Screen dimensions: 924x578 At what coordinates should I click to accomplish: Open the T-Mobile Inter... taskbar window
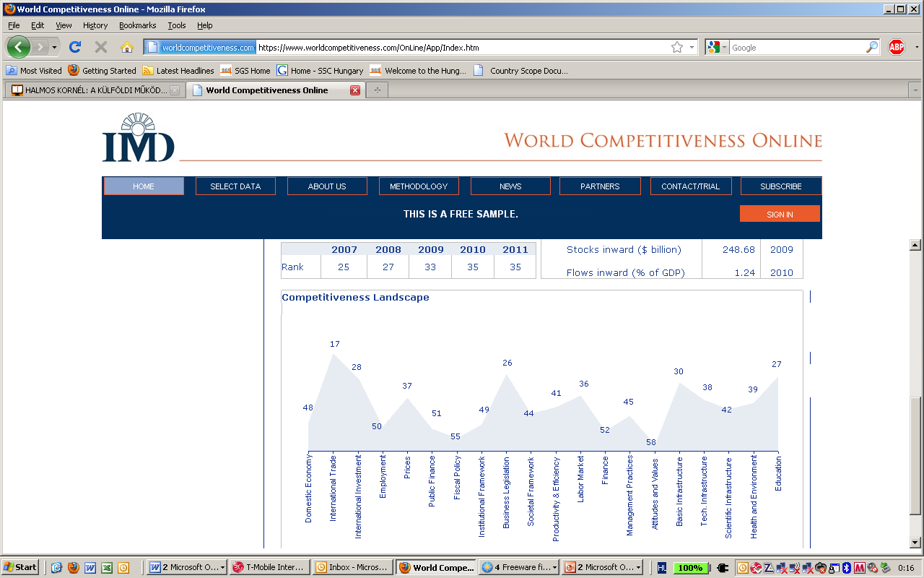pos(270,568)
